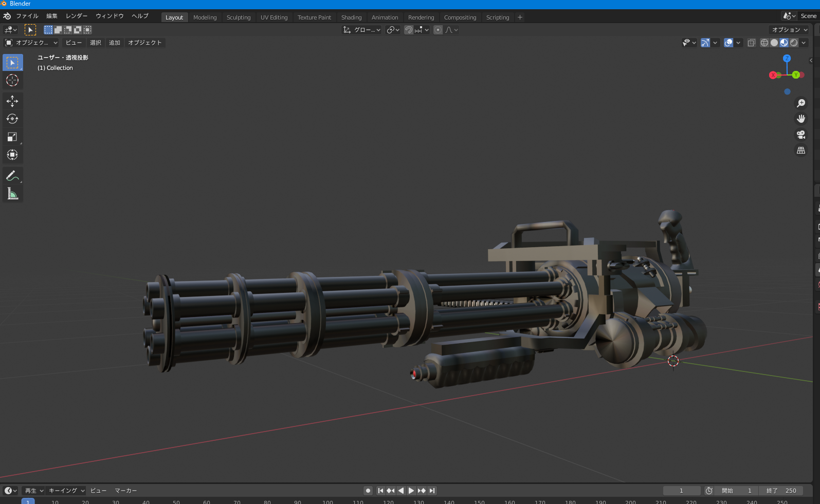Open the オブジェクト mode dropdown

31,43
